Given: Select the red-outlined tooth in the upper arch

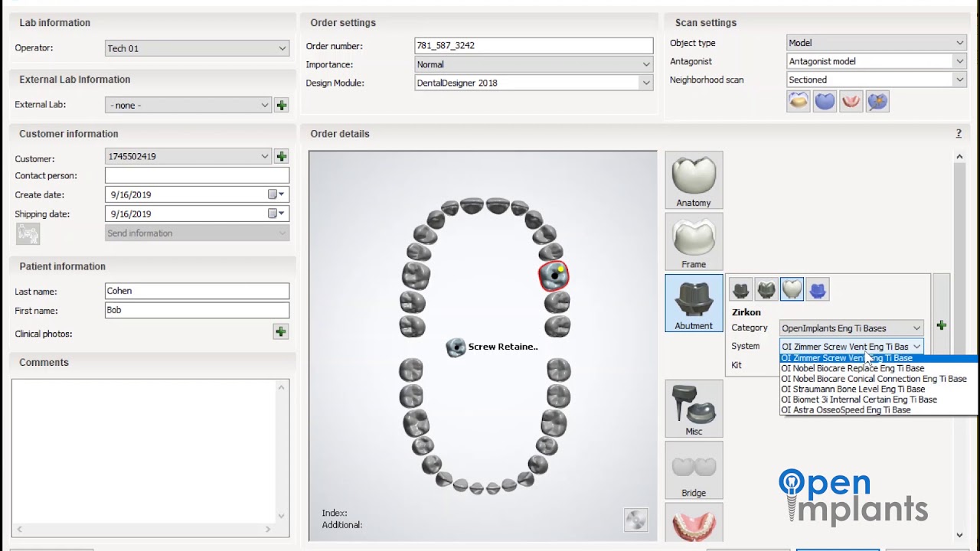Looking at the screenshot, I should click(x=554, y=275).
